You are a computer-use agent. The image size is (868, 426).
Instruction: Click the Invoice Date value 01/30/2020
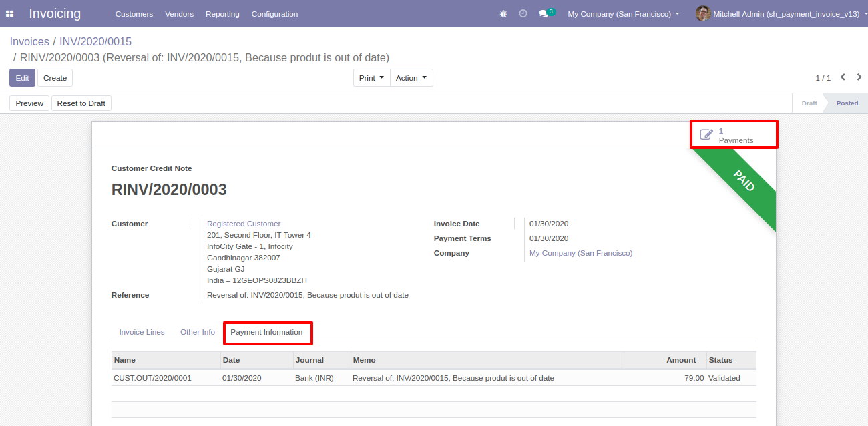[549, 224]
